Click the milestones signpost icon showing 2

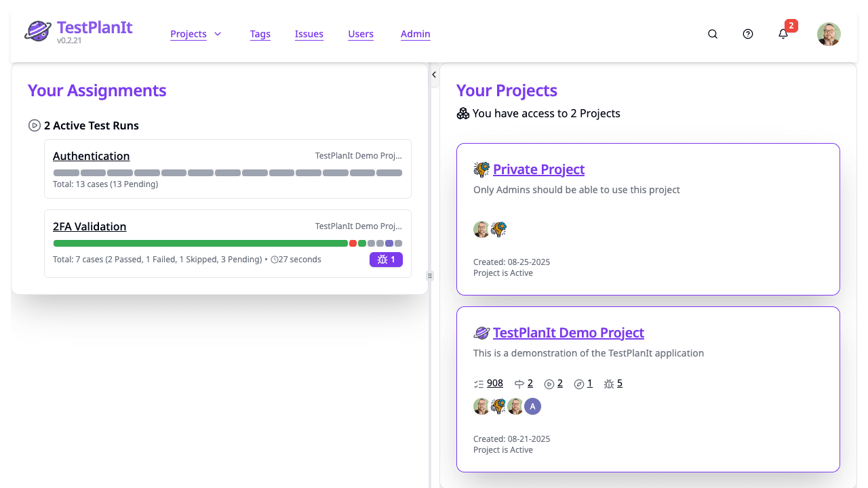tap(523, 383)
